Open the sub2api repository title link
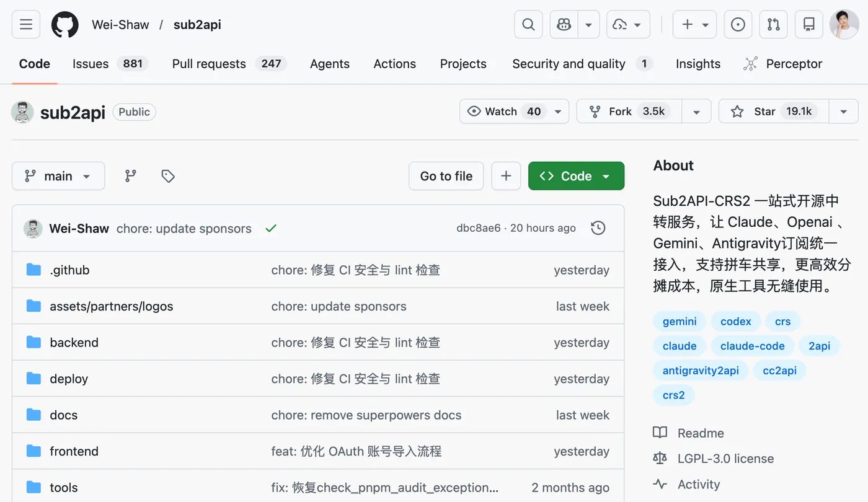 73,112
